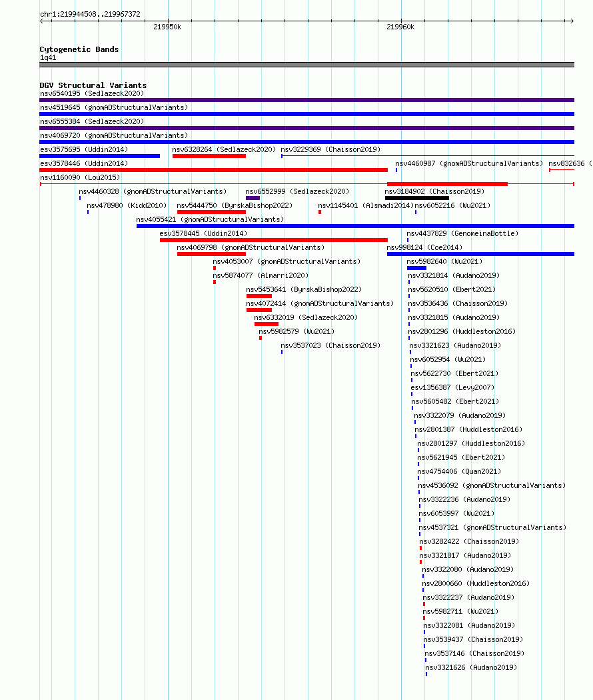
Task: Select the esv3578446 (Uddin2014) label
Action: click(x=84, y=163)
